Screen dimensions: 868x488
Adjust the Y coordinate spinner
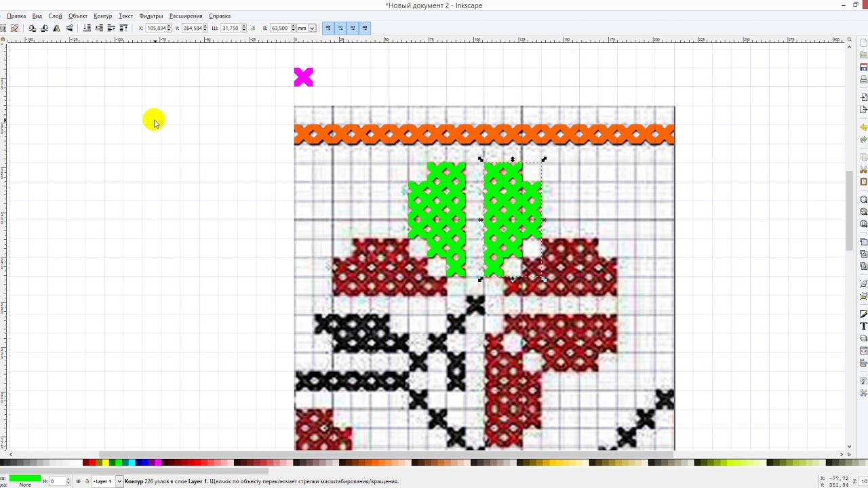pyautogui.click(x=205, y=28)
